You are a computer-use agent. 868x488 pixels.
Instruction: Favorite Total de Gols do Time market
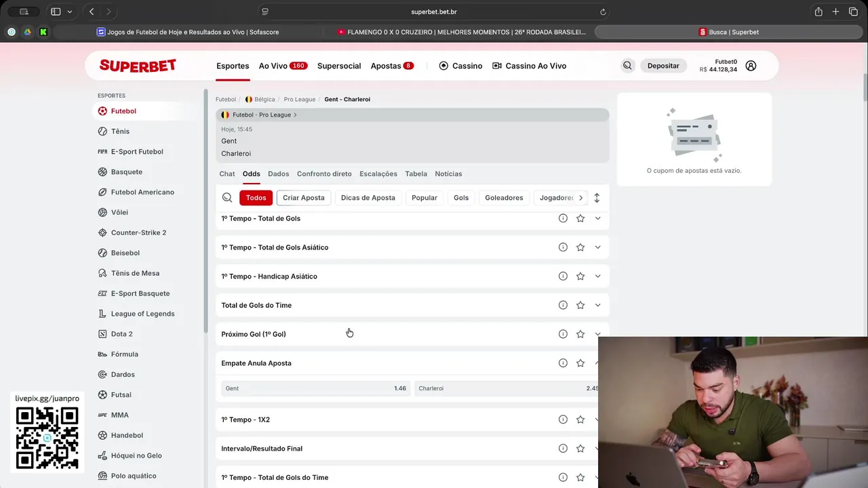tap(580, 305)
